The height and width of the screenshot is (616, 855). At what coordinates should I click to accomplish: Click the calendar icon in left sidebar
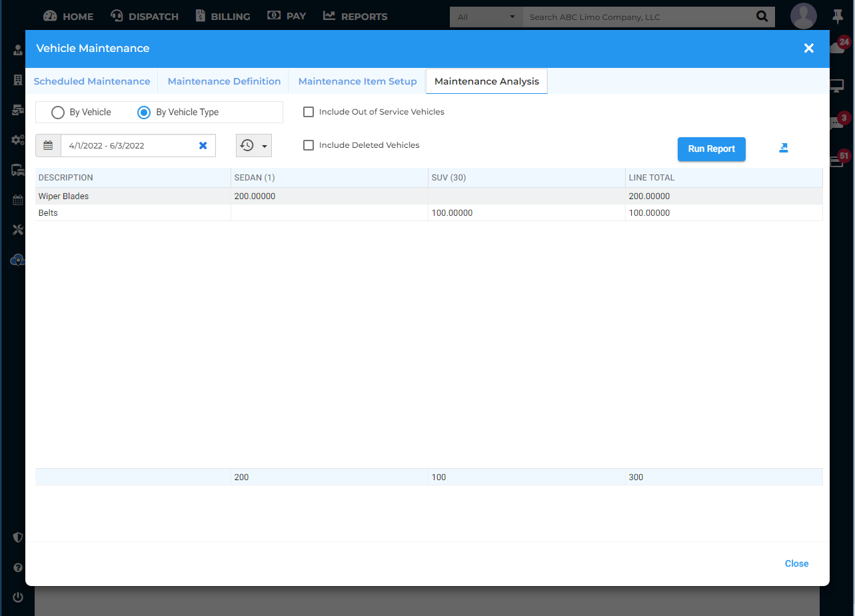tap(18, 200)
